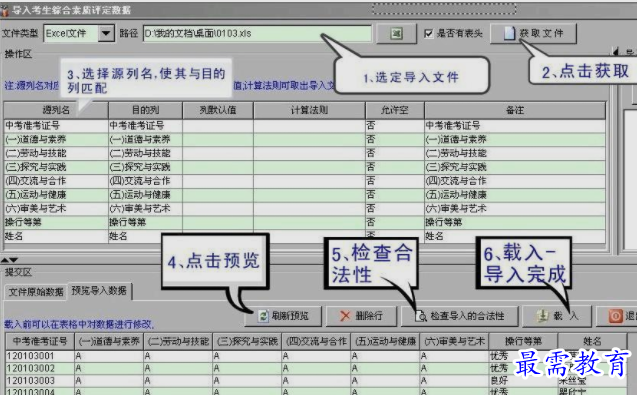Image resolution: width=637 pixels, height=395 pixels.
Task: Select source column cell (二)劳动与技能
Action: click(56, 153)
